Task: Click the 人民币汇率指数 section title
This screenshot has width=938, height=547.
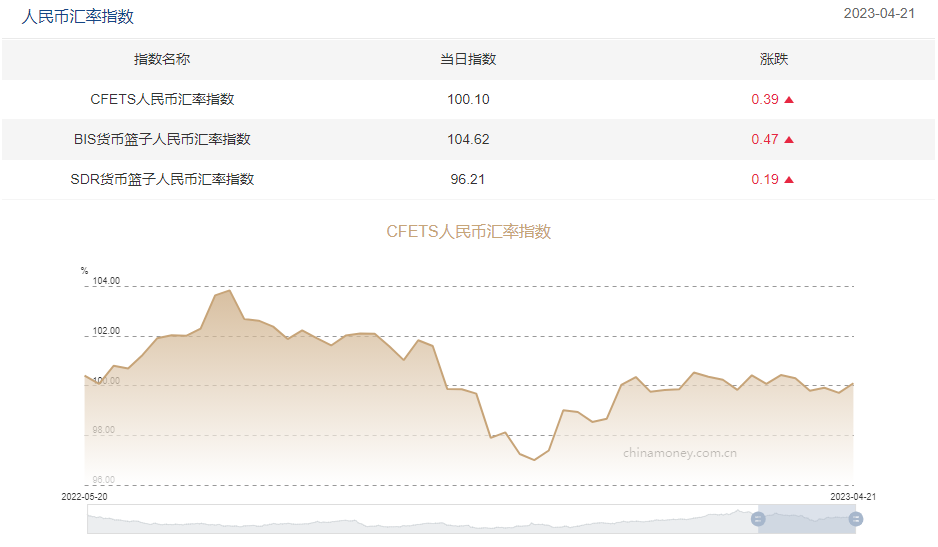Action: (x=78, y=16)
